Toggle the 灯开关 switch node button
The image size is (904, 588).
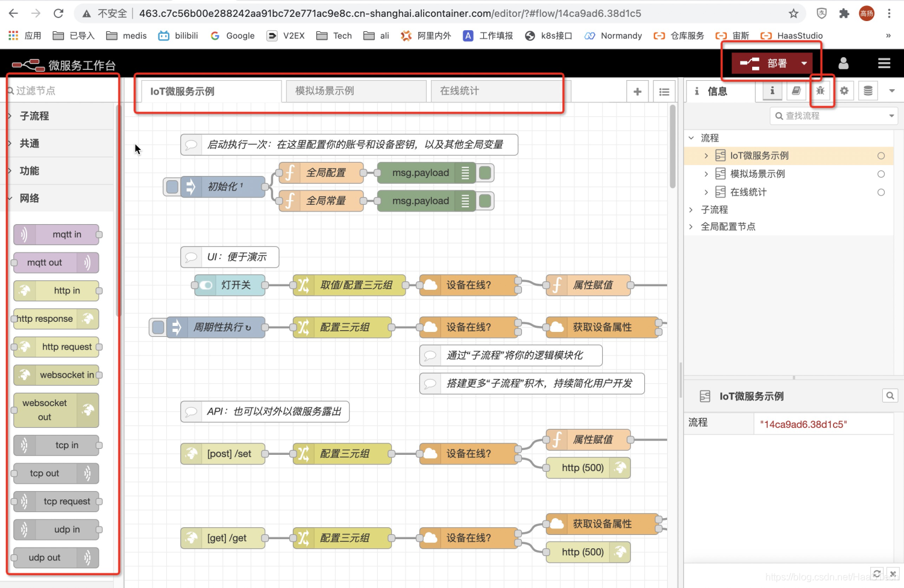click(x=206, y=285)
